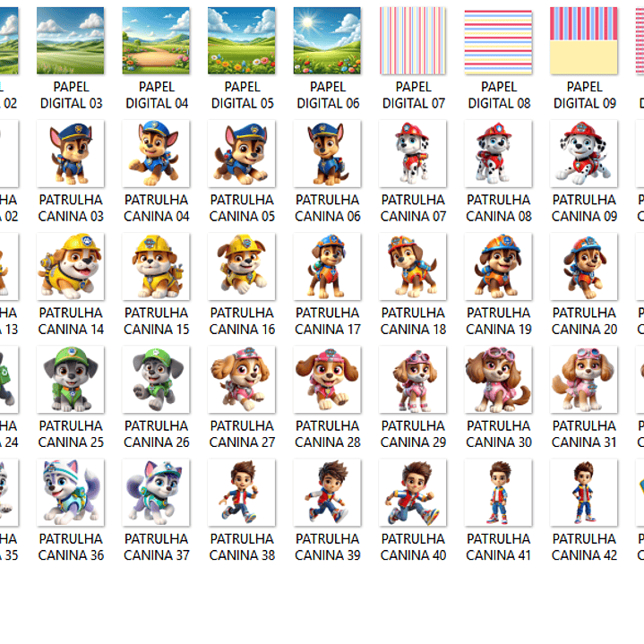Select PAPEL DIGITAL 09 stripes and yellow paper
The image size is (644, 644).
point(584,41)
